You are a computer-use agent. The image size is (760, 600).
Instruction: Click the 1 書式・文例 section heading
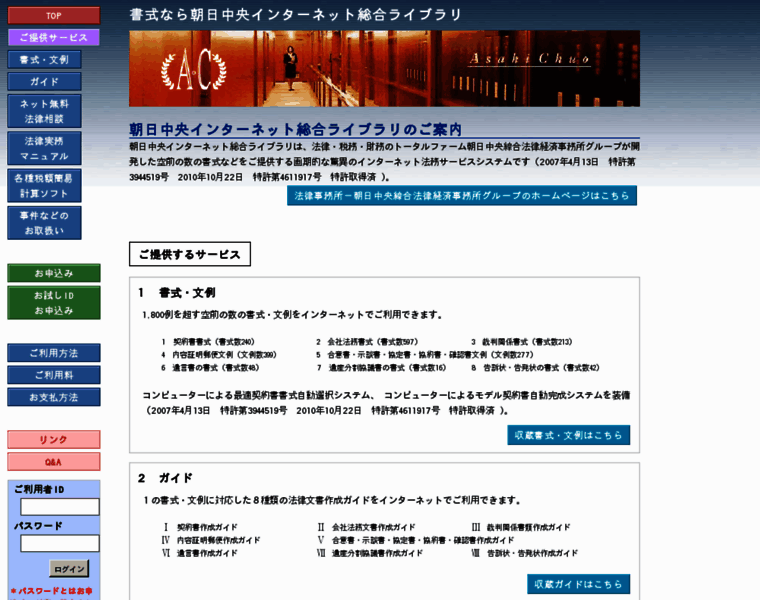click(176, 292)
